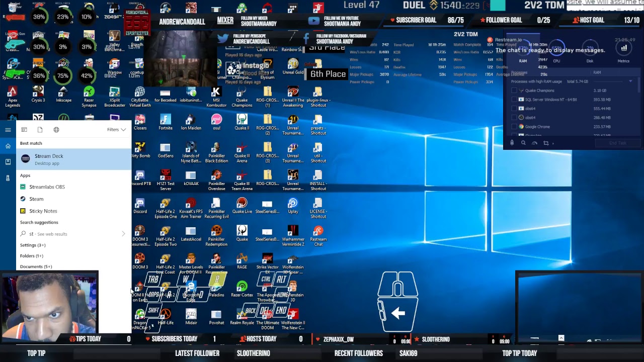Select the Quake II desktop icon
Image resolution: width=644 pixels, height=362 pixels.
[x=242, y=122]
